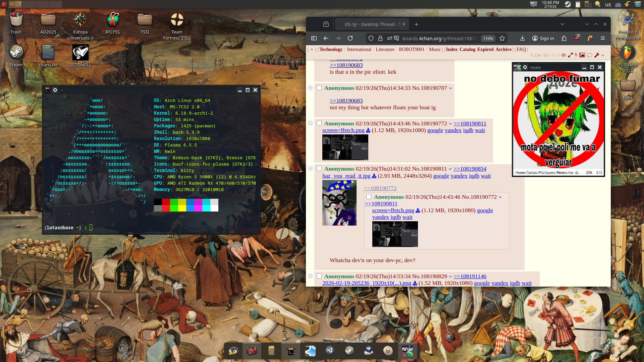Tick the checkbox on post No.108190829
Screen dimensions: 644x362
319,276
